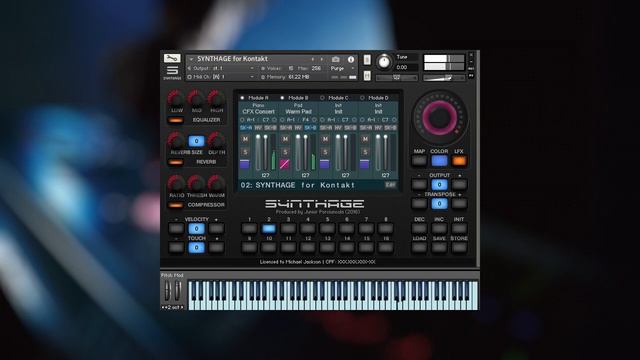
Task: Toggle the COMPRESSOR orange power switch
Action: (x=176, y=205)
